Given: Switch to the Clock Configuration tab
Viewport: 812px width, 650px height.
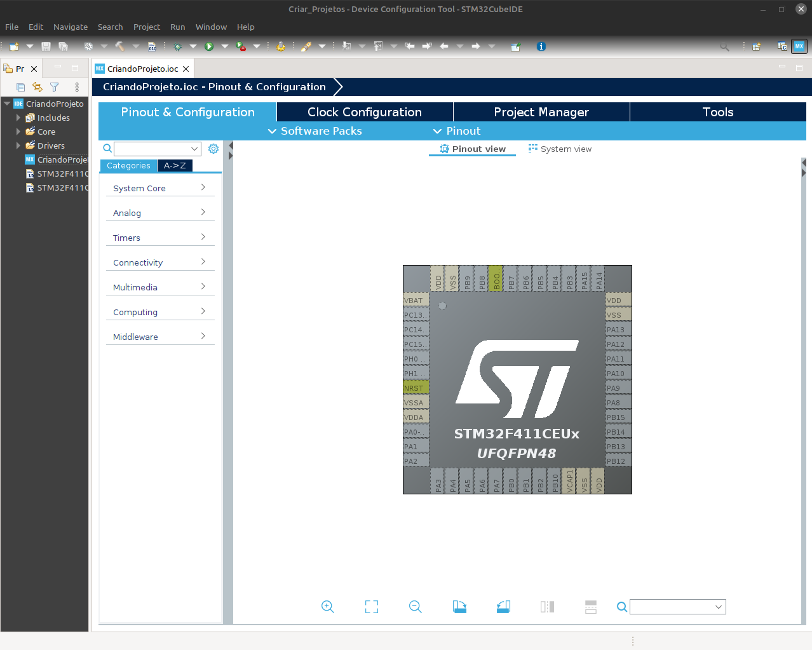Looking at the screenshot, I should pyautogui.click(x=365, y=112).
